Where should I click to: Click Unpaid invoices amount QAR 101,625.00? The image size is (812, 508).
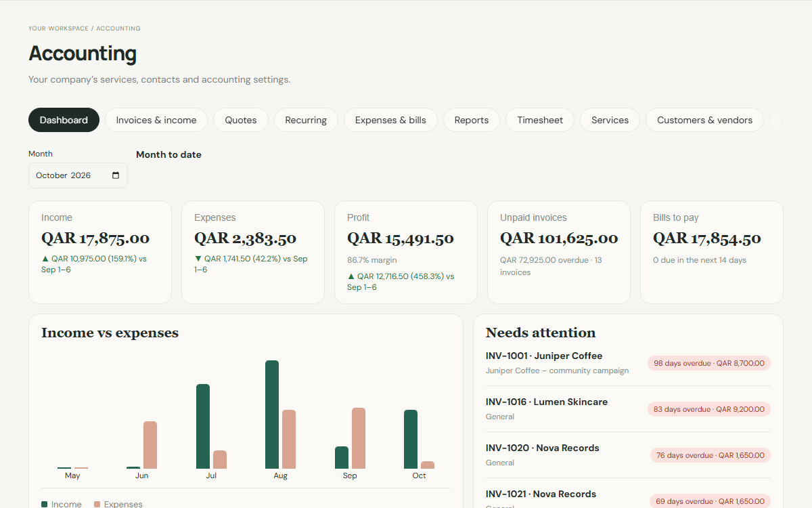pyautogui.click(x=559, y=238)
